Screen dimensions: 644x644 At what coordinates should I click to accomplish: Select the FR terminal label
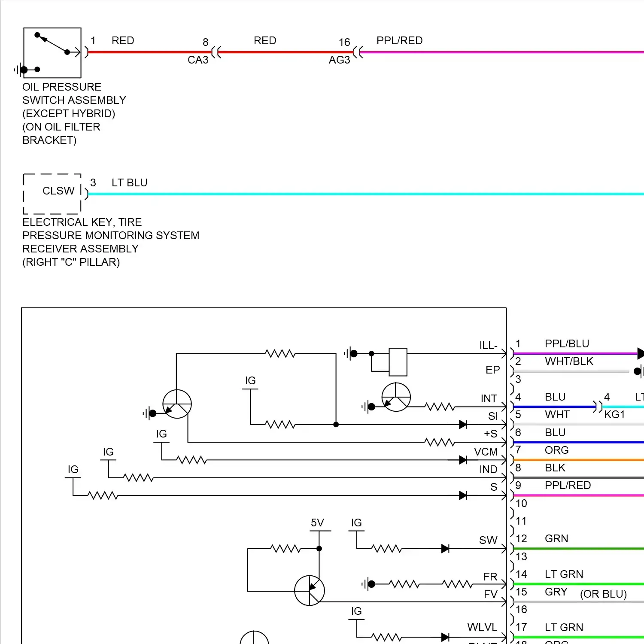[490, 577]
